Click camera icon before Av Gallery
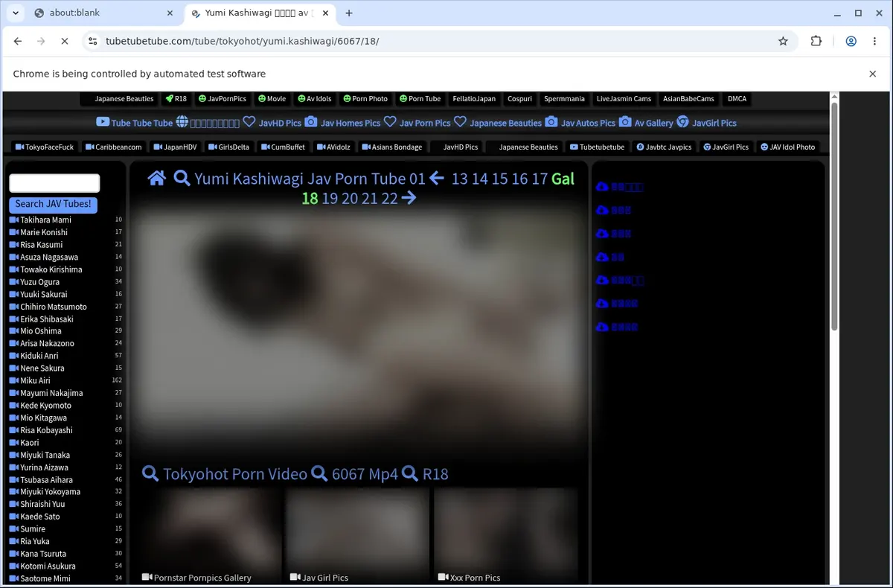 click(625, 122)
